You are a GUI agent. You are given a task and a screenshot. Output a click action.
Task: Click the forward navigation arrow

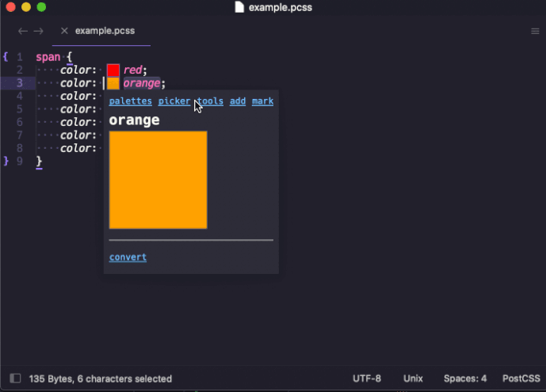coord(38,32)
